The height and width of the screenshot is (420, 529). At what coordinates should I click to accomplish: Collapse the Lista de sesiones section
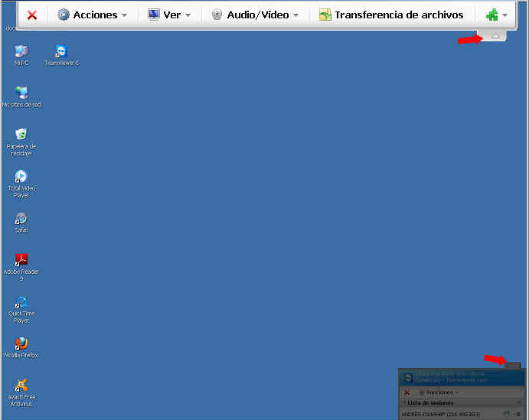point(404,402)
